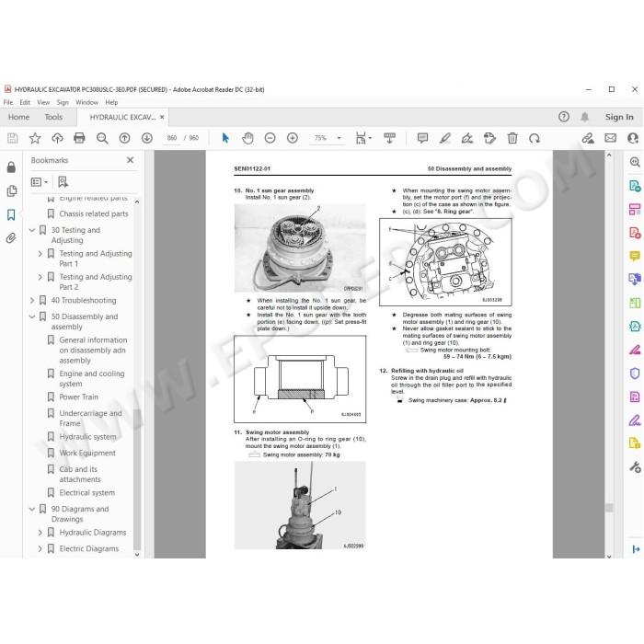Click the scrolling mode keyboard icon
This screenshot has height=644, width=644.
[x=389, y=138]
